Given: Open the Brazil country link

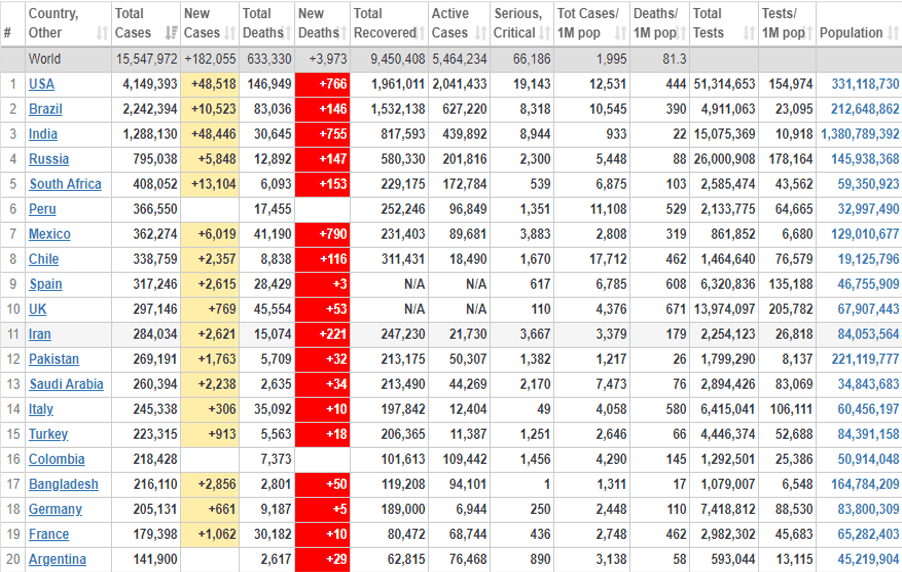Looking at the screenshot, I should [x=45, y=109].
